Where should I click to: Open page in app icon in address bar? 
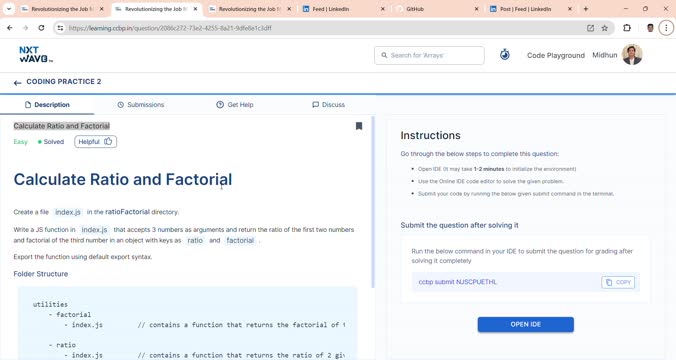click(x=590, y=28)
